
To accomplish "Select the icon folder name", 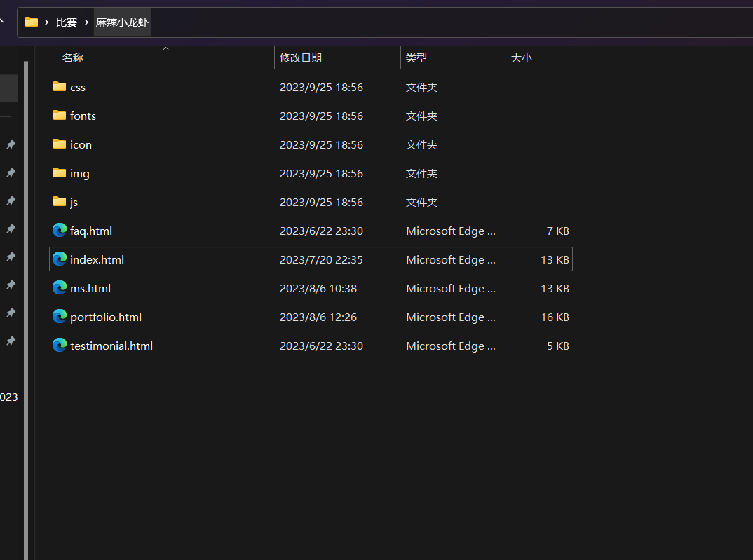I will click(81, 144).
